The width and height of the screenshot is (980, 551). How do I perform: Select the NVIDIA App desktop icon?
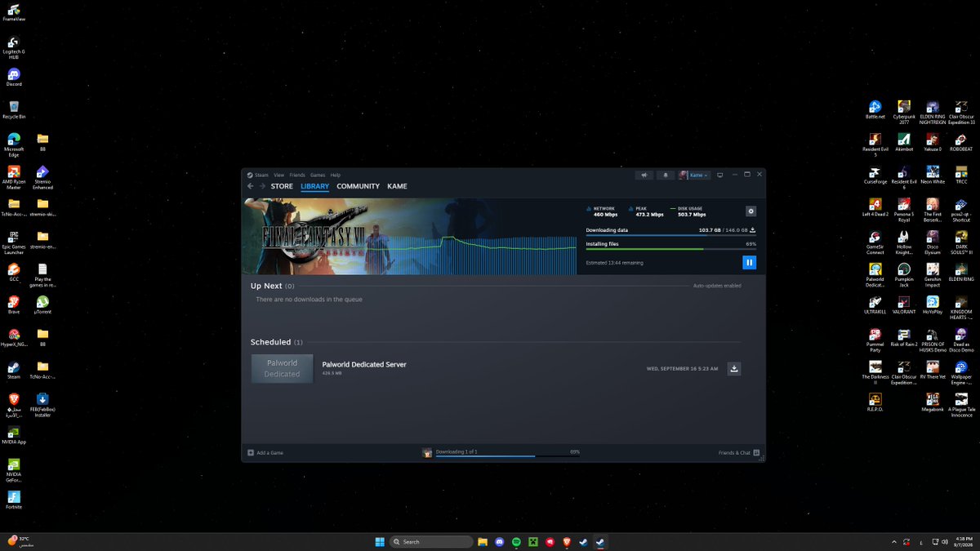tap(14, 436)
